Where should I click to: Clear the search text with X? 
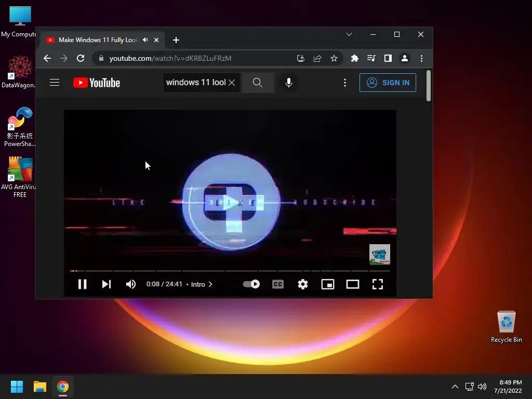(x=232, y=83)
